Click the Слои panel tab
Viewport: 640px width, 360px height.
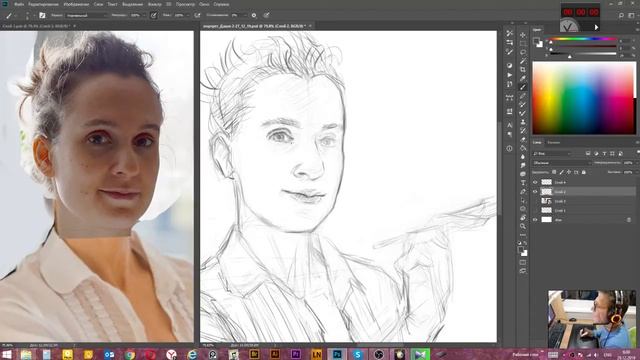(x=537, y=142)
